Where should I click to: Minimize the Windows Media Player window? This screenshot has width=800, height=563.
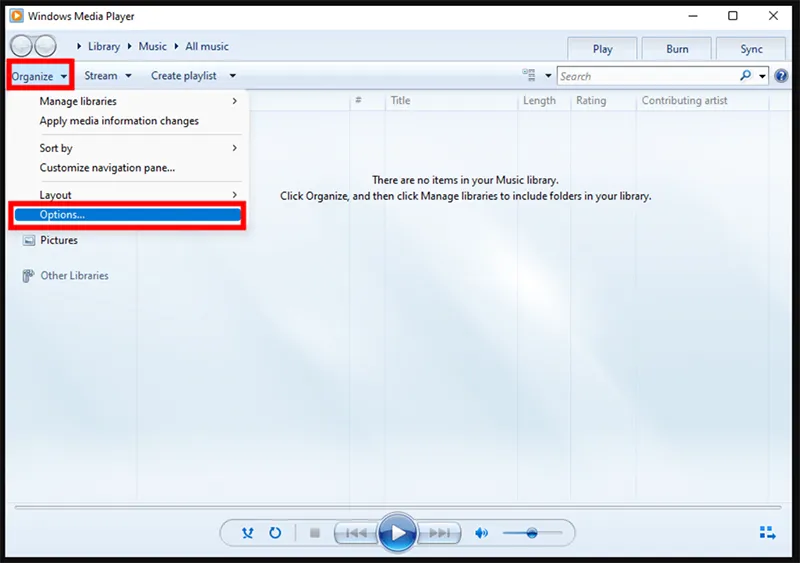click(x=692, y=16)
